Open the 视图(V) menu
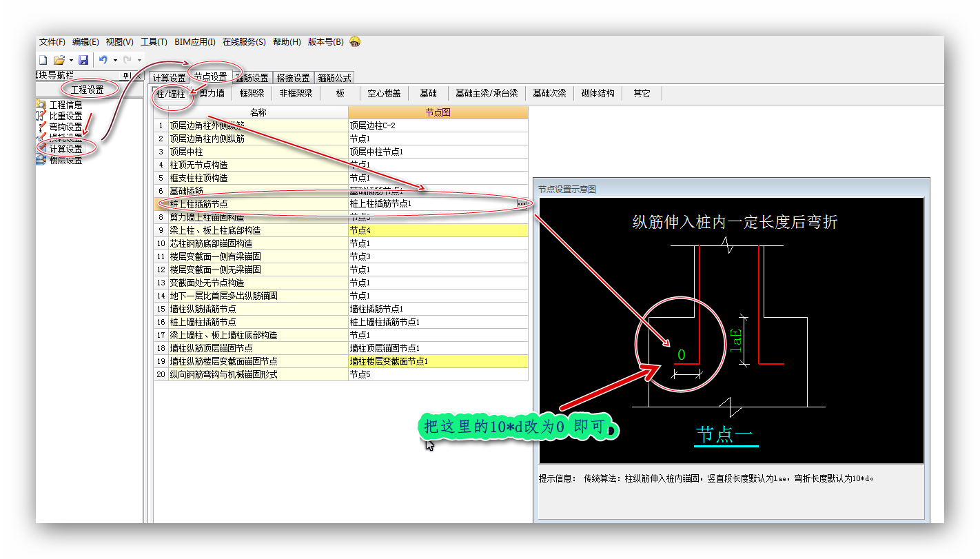Viewport: 980px width, 559px height. click(120, 42)
